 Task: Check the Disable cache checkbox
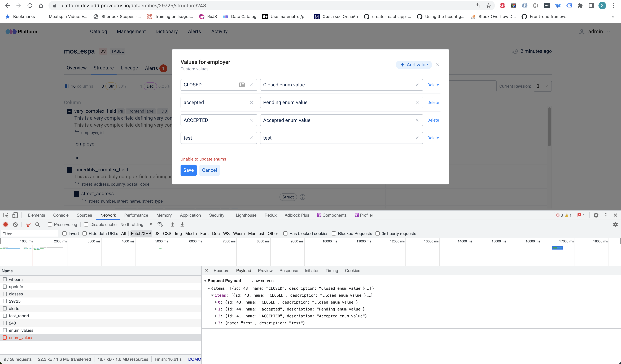coord(86,224)
